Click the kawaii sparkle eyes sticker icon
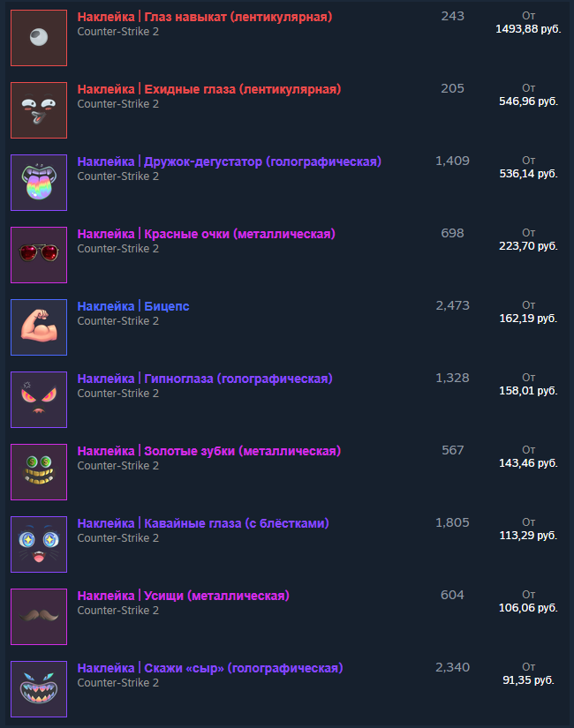 pyautogui.click(x=39, y=544)
